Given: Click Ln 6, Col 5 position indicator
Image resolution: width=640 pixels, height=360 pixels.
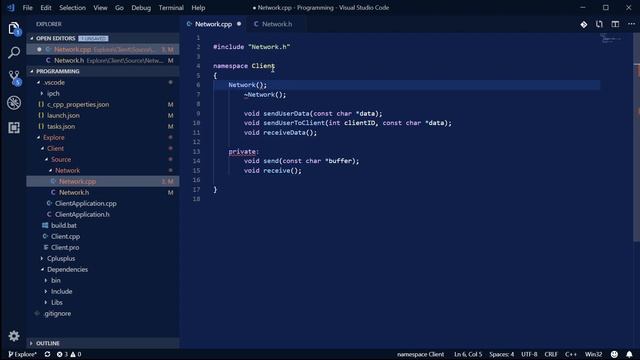Looking at the screenshot, I should click(468, 354).
